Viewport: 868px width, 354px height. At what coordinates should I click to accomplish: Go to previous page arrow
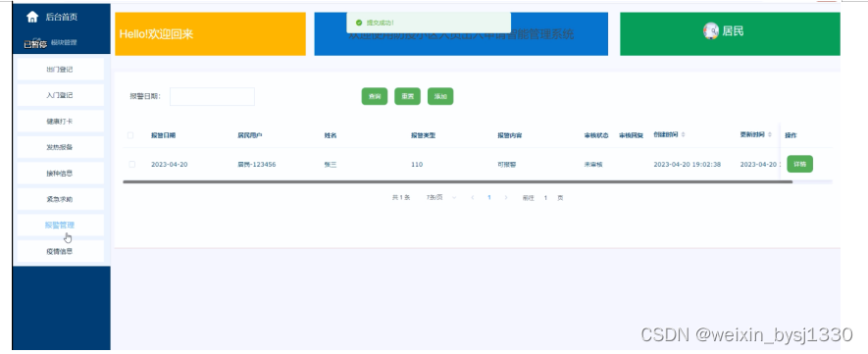point(472,197)
